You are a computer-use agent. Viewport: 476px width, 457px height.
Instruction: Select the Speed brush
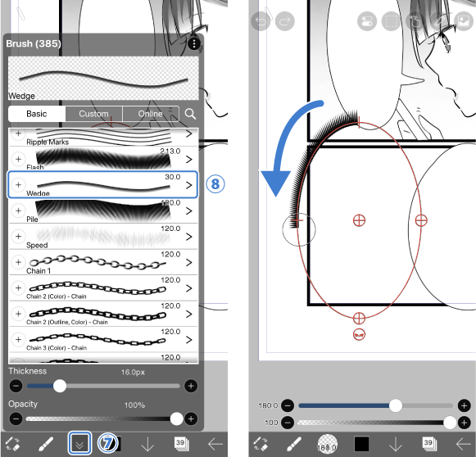pyautogui.click(x=103, y=237)
